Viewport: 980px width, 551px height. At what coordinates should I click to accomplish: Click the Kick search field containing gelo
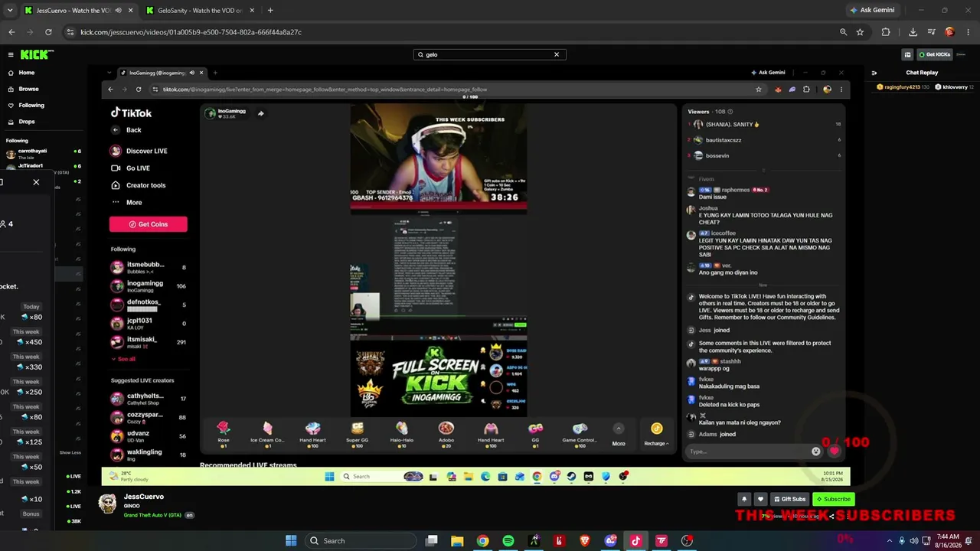click(488, 54)
